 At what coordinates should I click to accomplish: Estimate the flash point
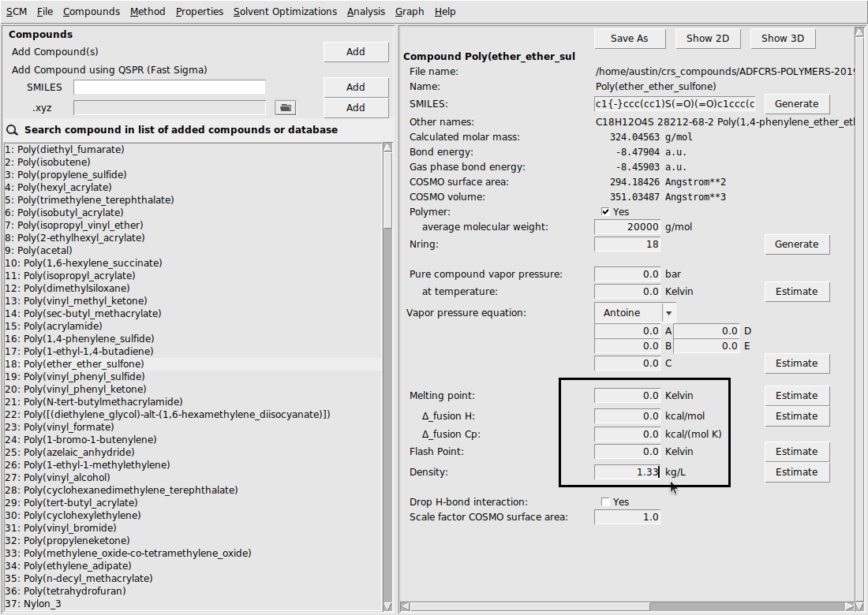click(x=797, y=451)
